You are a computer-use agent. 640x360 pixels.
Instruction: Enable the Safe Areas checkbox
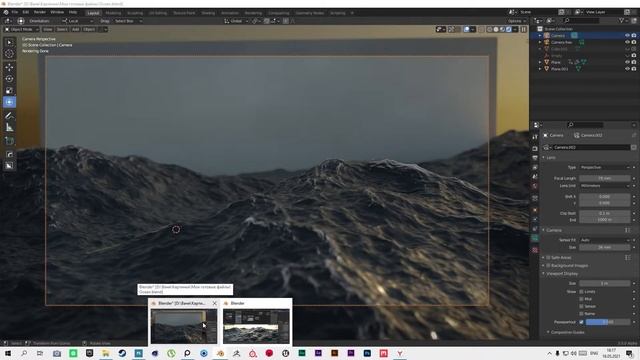(x=549, y=258)
